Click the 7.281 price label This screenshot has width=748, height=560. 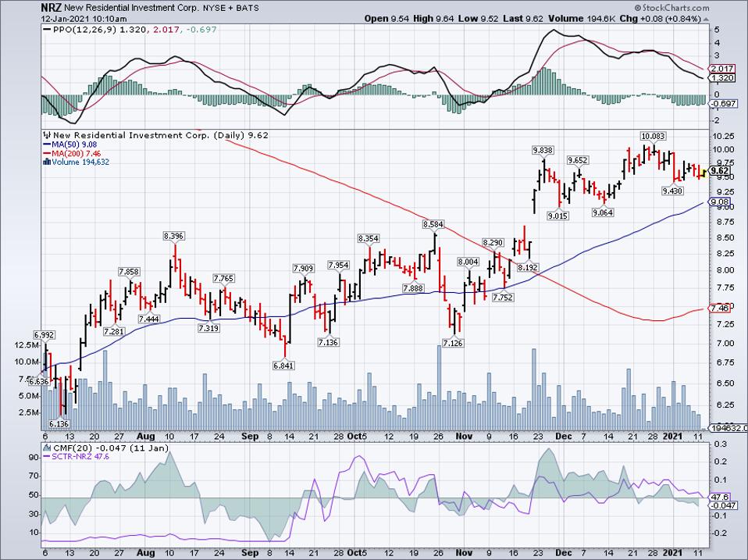113,331
